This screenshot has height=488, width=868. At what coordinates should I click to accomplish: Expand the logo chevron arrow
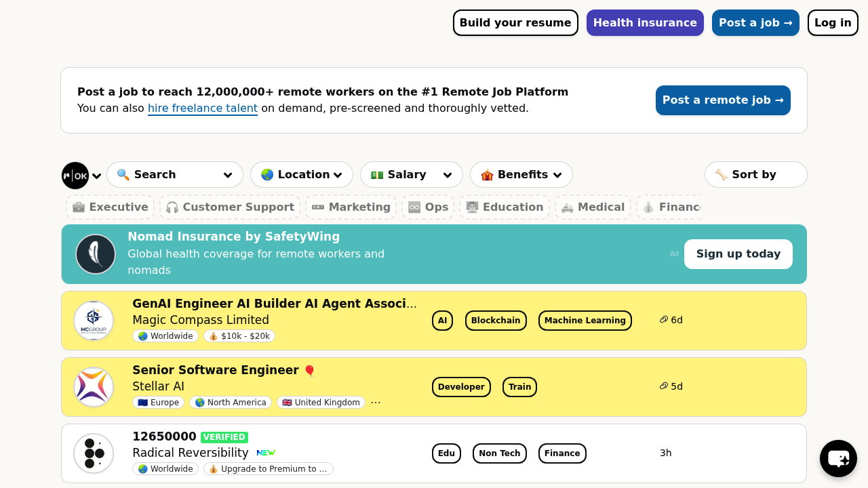[97, 176]
